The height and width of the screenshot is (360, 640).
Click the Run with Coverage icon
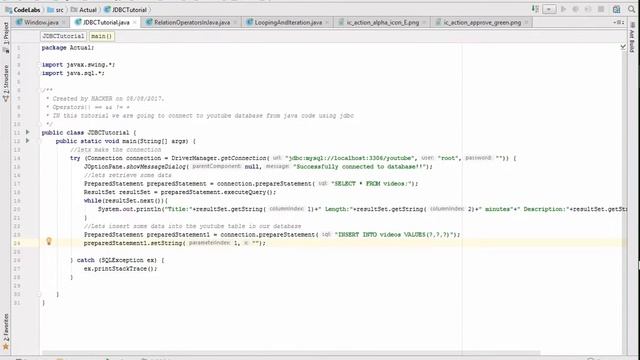[x=588, y=9]
